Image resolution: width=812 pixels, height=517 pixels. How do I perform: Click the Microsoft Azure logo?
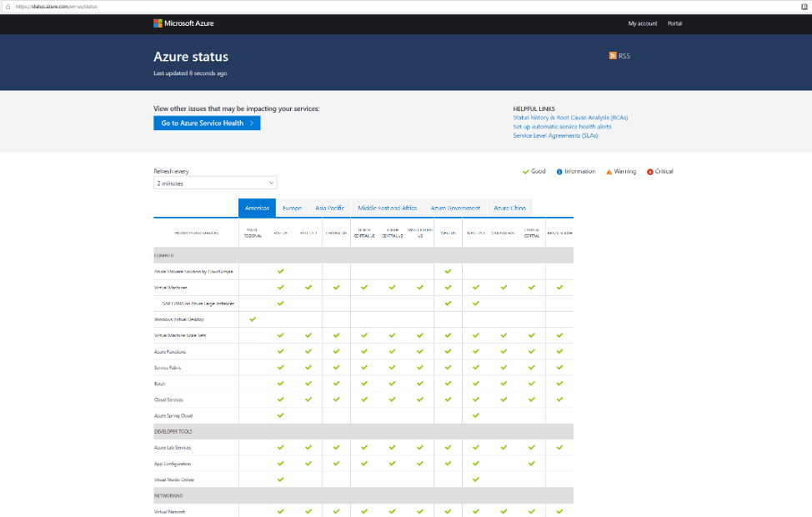coord(183,23)
